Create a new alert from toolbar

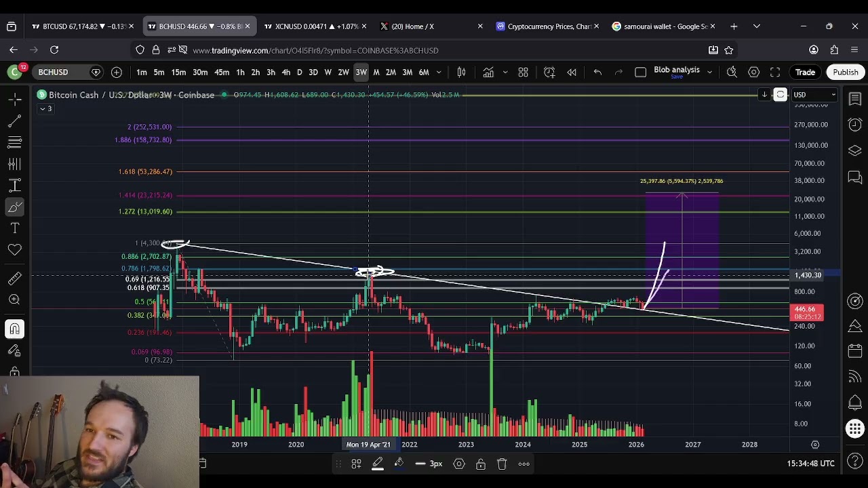(549, 72)
